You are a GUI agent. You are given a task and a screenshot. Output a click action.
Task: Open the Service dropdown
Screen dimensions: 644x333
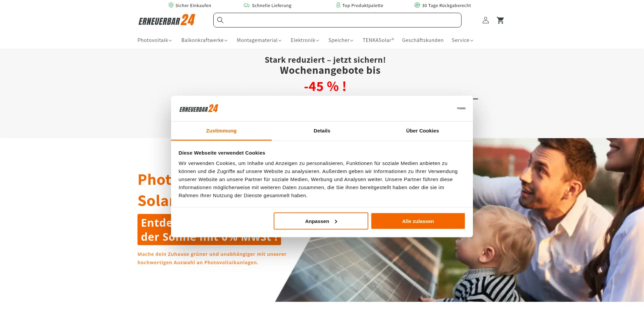pyautogui.click(x=463, y=40)
